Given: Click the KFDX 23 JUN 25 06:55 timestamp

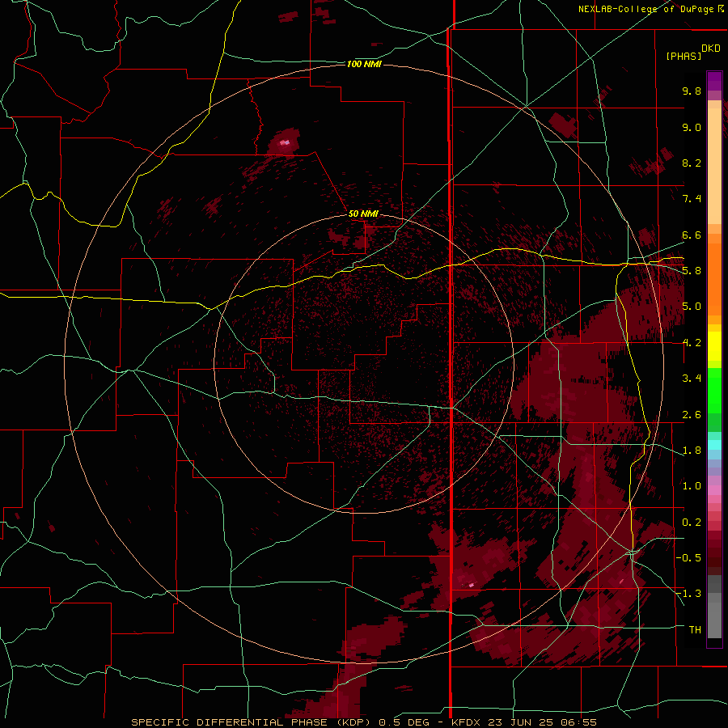Looking at the screenshot, I should click(x=524, y=722).
